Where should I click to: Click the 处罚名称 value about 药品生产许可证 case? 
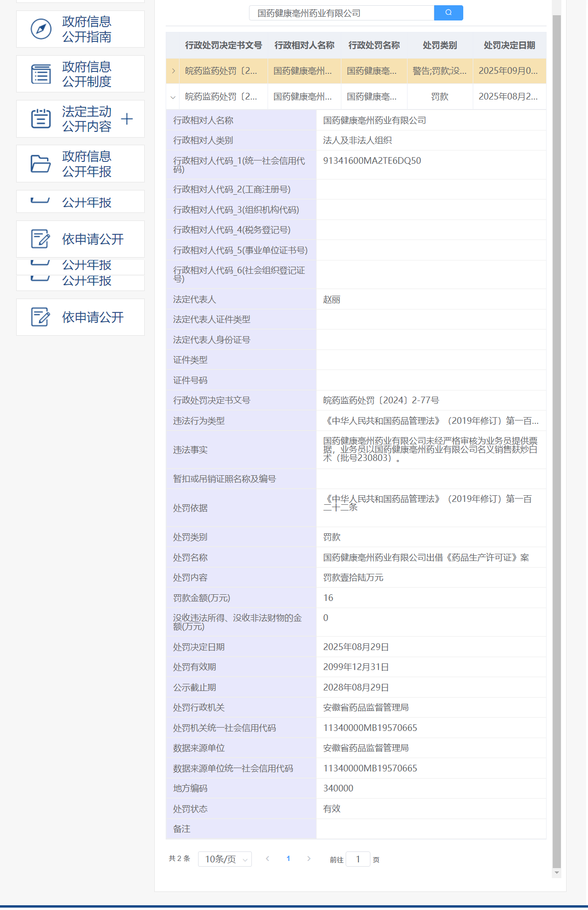426,558
